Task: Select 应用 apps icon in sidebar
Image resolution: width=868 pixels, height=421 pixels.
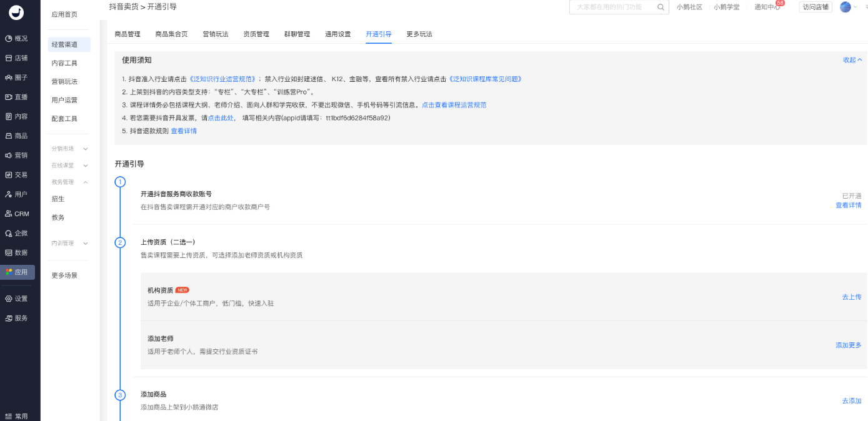Action: 9,272
